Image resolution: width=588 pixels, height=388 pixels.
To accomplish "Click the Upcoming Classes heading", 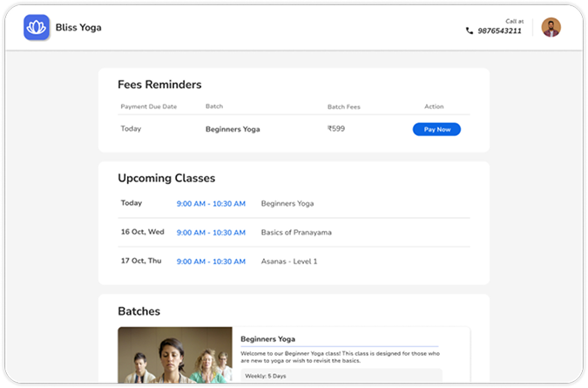I will click(166, 178).
